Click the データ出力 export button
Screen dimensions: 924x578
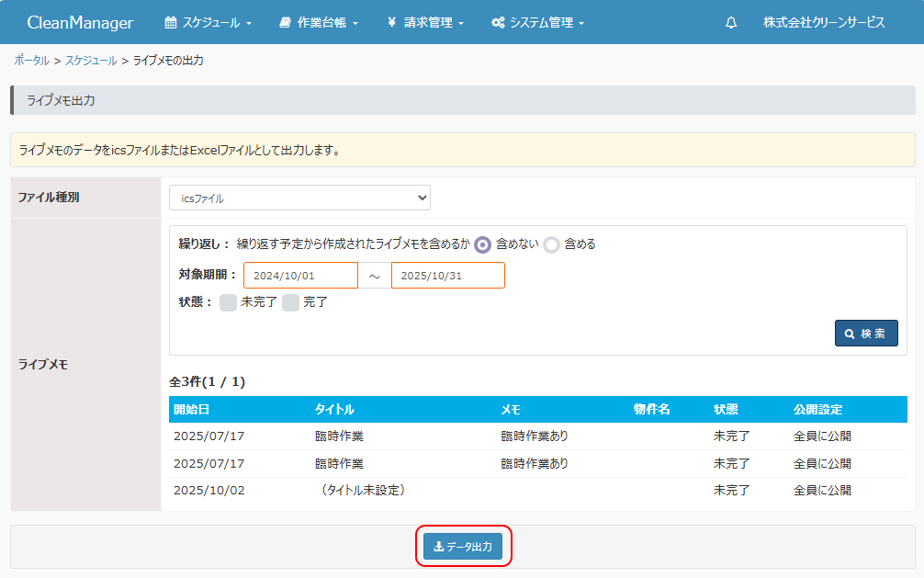[463, 547]
